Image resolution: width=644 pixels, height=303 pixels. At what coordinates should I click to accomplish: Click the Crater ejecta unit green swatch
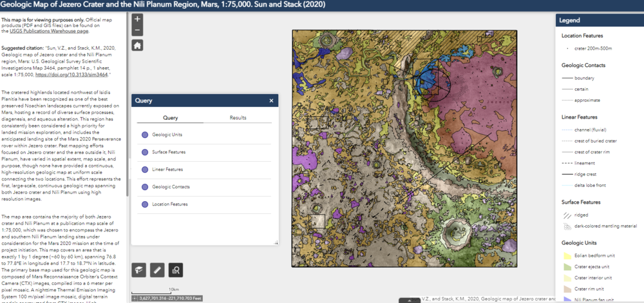[567, 267]
